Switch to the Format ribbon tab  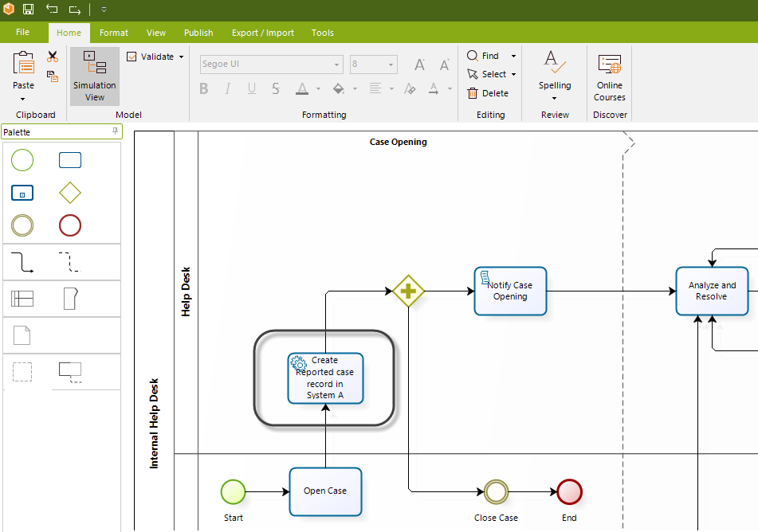pyautogui.click(x=114, y=33)
